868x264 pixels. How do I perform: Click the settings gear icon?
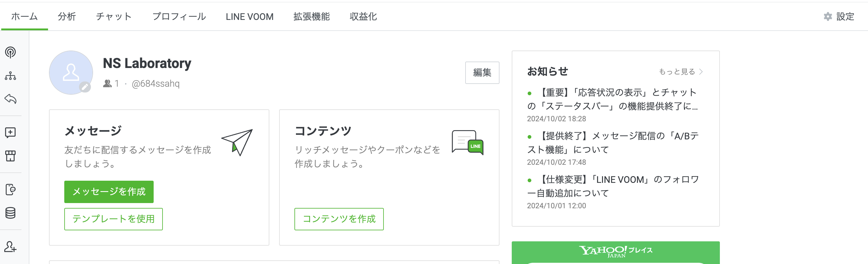point(828,17)
